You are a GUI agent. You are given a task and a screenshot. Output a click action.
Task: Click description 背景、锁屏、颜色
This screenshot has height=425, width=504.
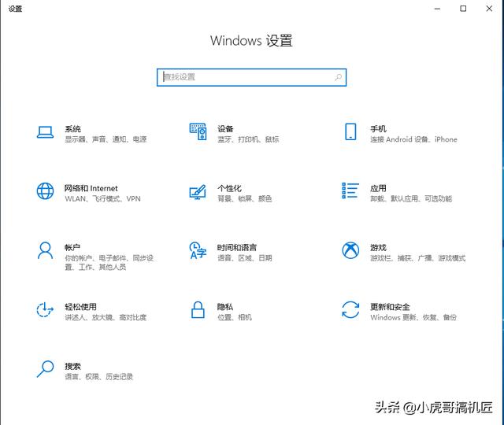coord(245,198)
